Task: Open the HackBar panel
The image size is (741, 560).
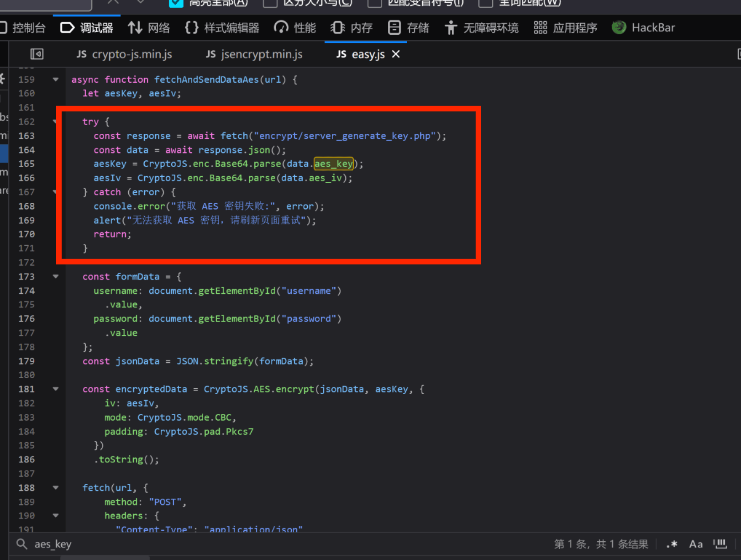Action: point(643,28)
